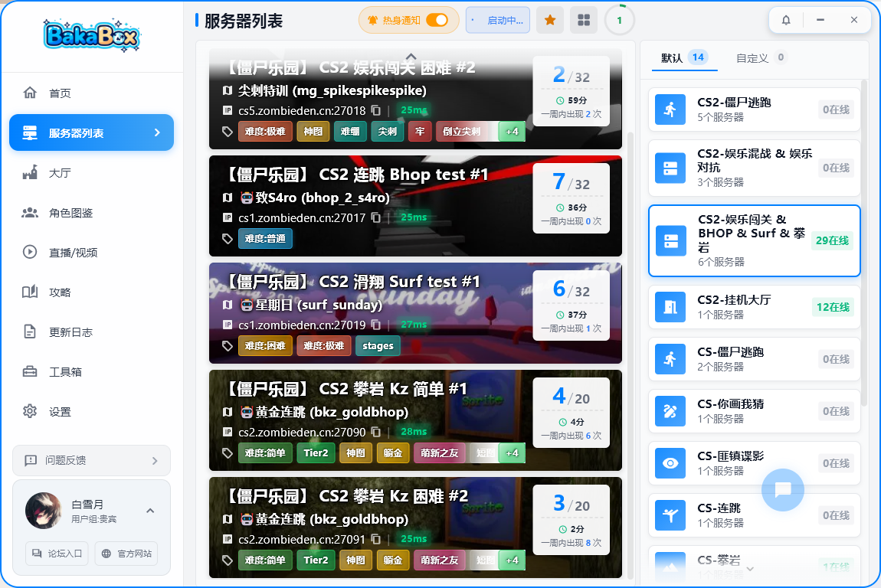Select CS-僵尸逃跑 category
Image resolution: width=881 pixels, height=588 pixels.
[754, 359]
